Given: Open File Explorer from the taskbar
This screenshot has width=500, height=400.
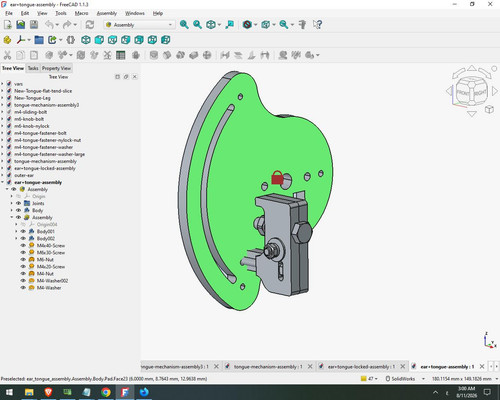Looking at the screenshot, I should (x=29, y=392).
